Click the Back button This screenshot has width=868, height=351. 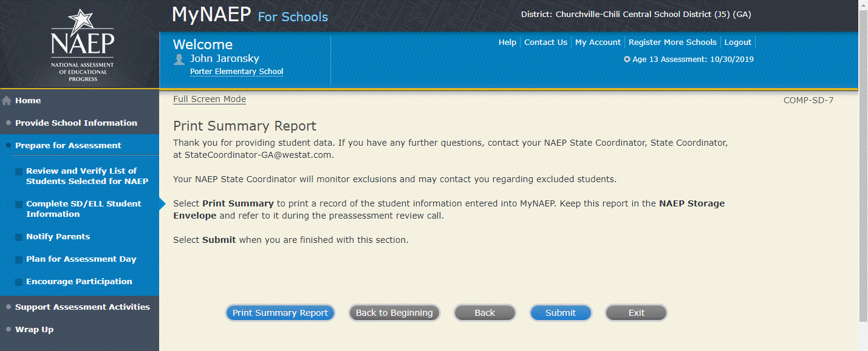tap(485, 313)
